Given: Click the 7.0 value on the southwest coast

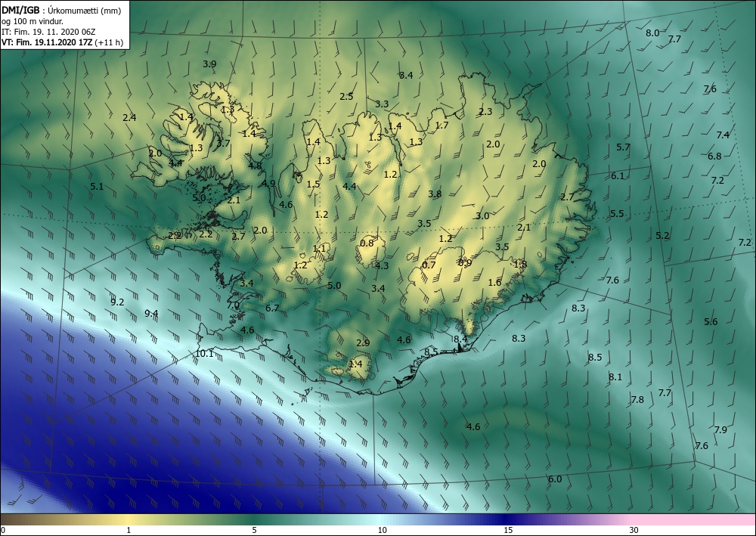Looking at the screenshot, I should point(233,305).
